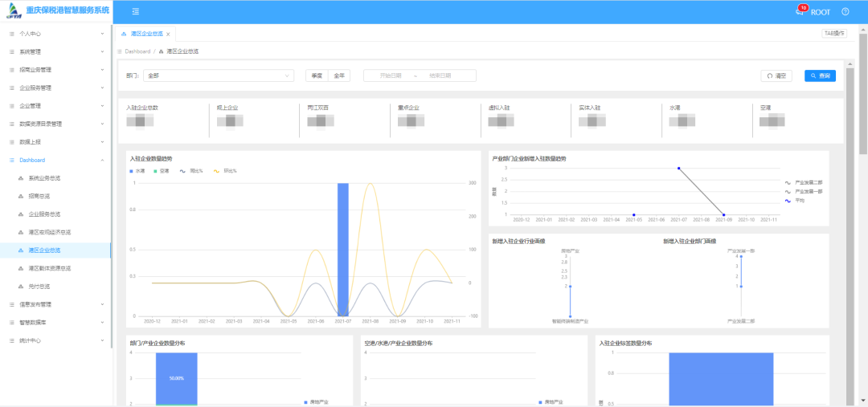Select the 季度 period button
868x407 pixels.
pyautogui.click(x=317, y=75)
